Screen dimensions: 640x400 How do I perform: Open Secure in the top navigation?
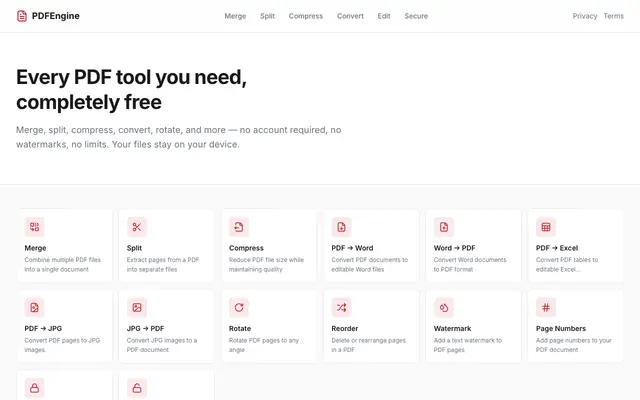(416, 16)
